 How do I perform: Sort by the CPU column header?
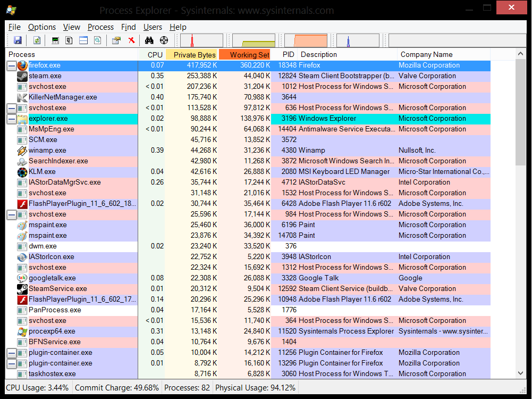click(151, 54)
